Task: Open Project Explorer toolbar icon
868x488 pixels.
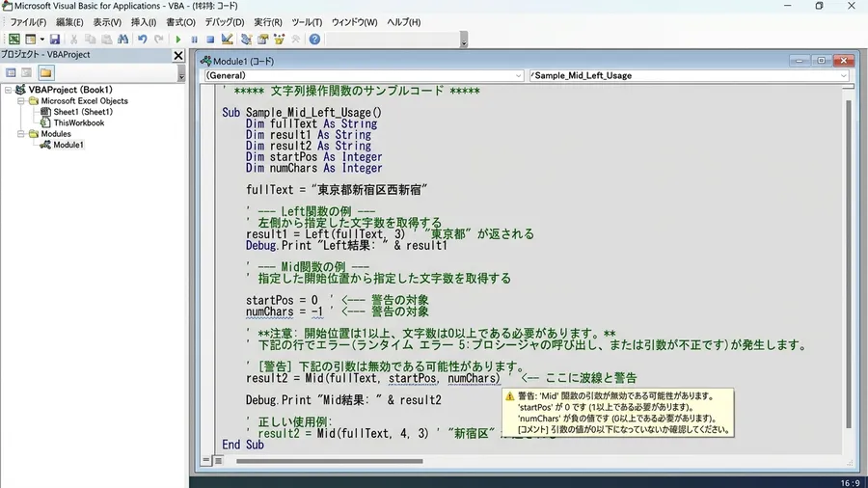Action: tap(246, 40)
